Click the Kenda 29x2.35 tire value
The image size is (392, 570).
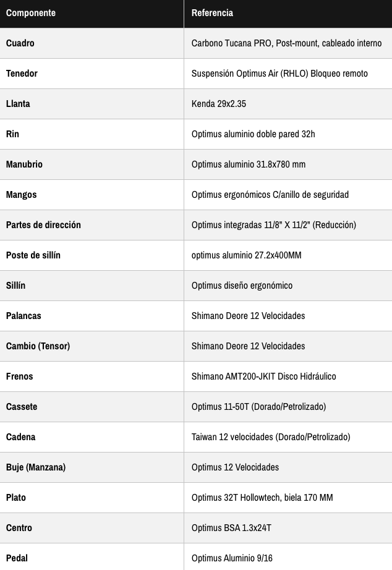click(219, 104)
